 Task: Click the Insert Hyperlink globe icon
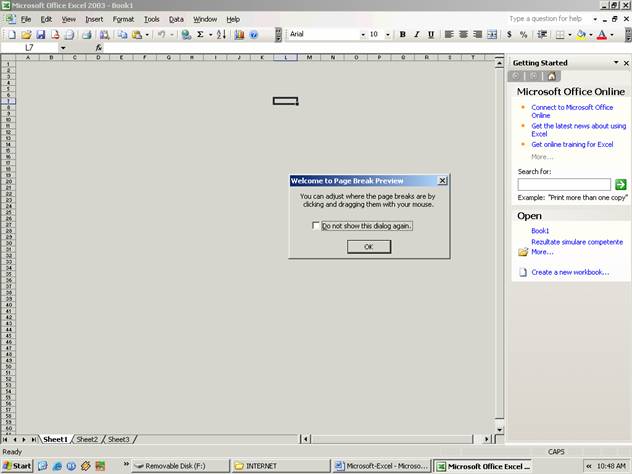point(186,35)
